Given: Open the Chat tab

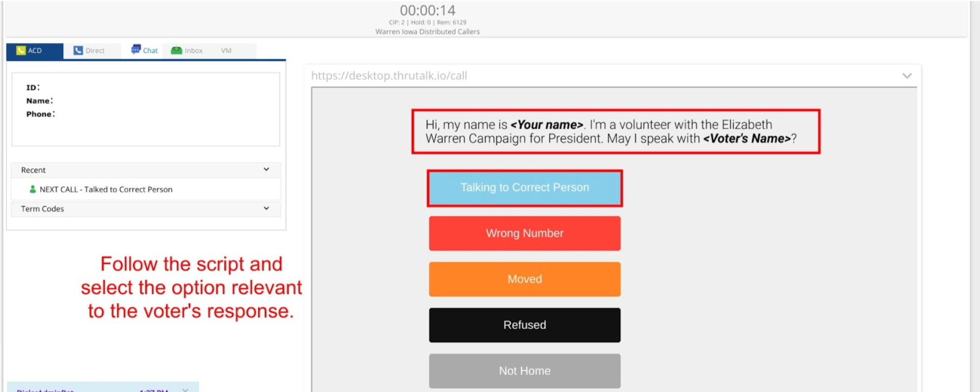Looking at the screenshot, I should (144, 50).
